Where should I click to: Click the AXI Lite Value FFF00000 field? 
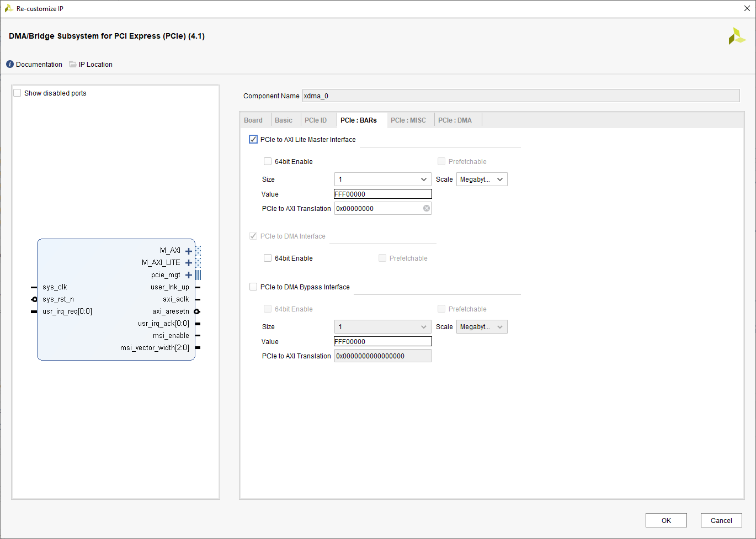click(382, 194)
